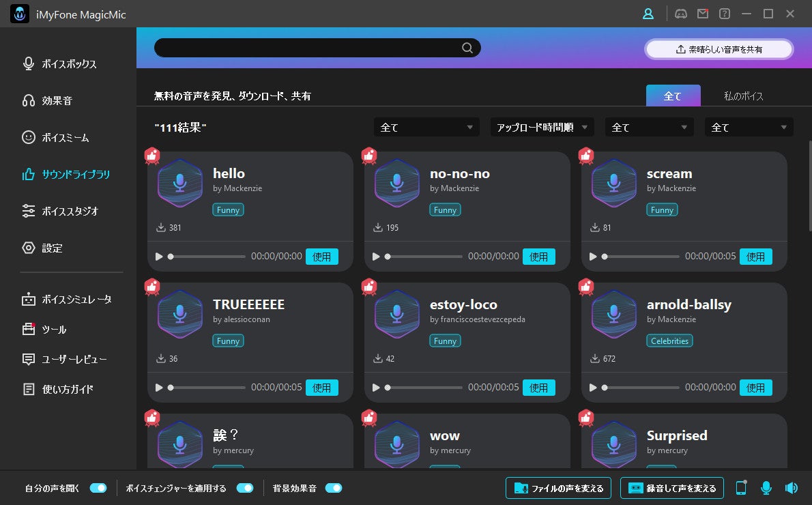Click the Funny tag on hello card
The height and width of the screenshot is (505, 812).
click(228, 210)
